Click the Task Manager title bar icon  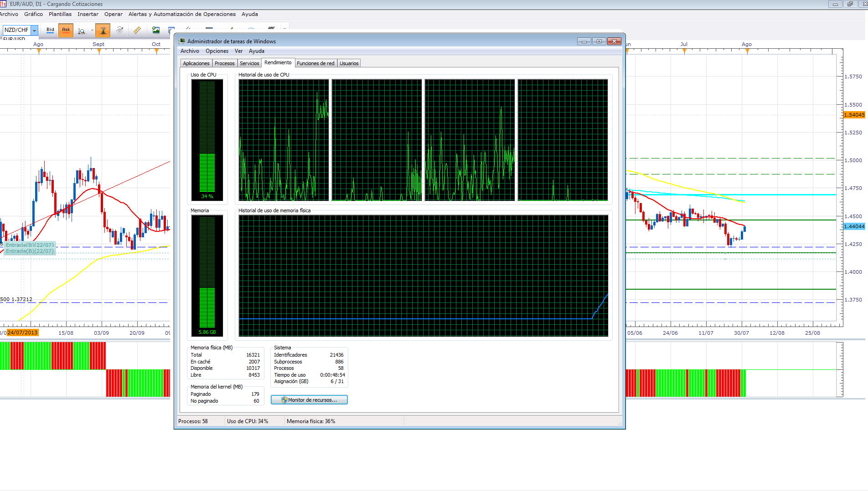(182, 41)
